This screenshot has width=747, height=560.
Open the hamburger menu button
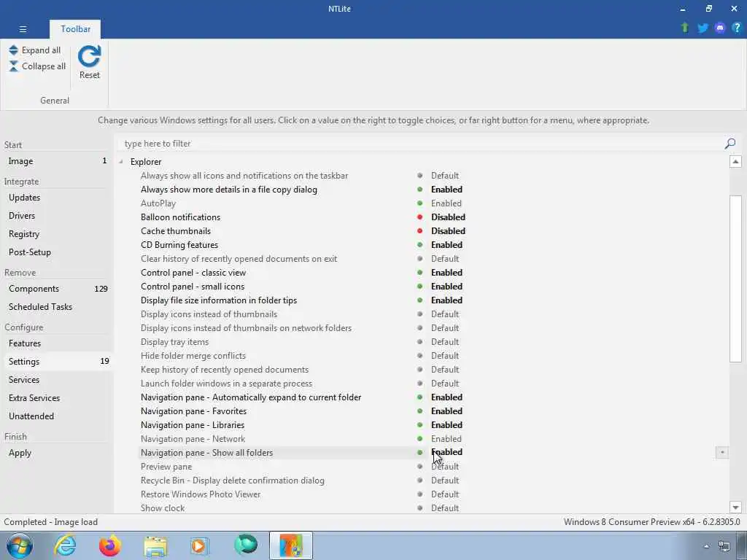23,29
